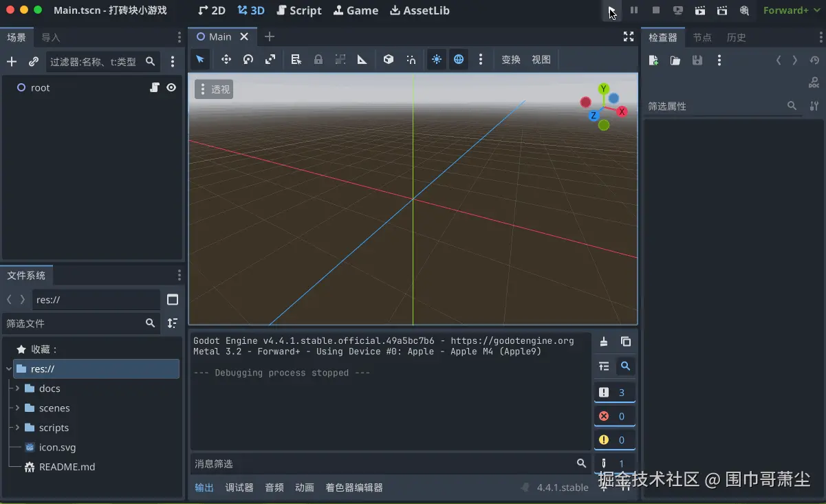Copy the output log contents
The width and height of the screenshot is (826, 504).
[x=626, y=342]
